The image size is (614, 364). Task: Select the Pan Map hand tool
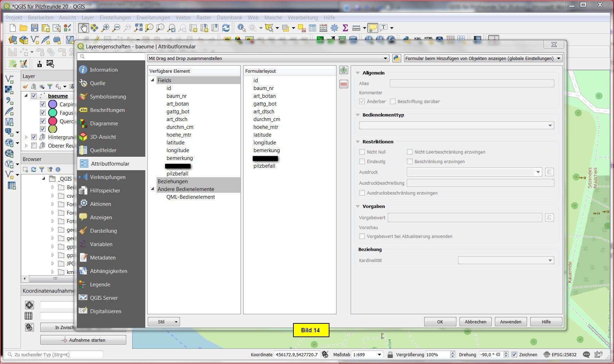[x=83, y=28]
